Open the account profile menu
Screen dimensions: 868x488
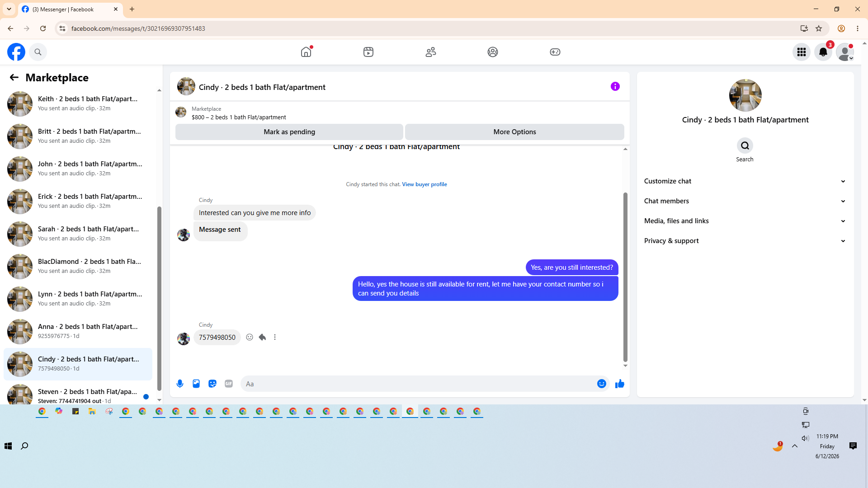coord(845,52)
